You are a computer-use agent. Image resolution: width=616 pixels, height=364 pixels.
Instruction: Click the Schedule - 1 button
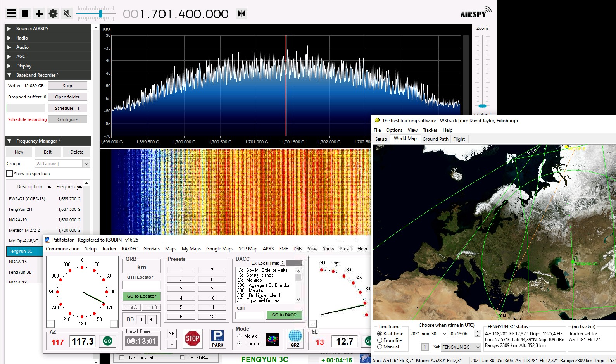coord(67,108)
